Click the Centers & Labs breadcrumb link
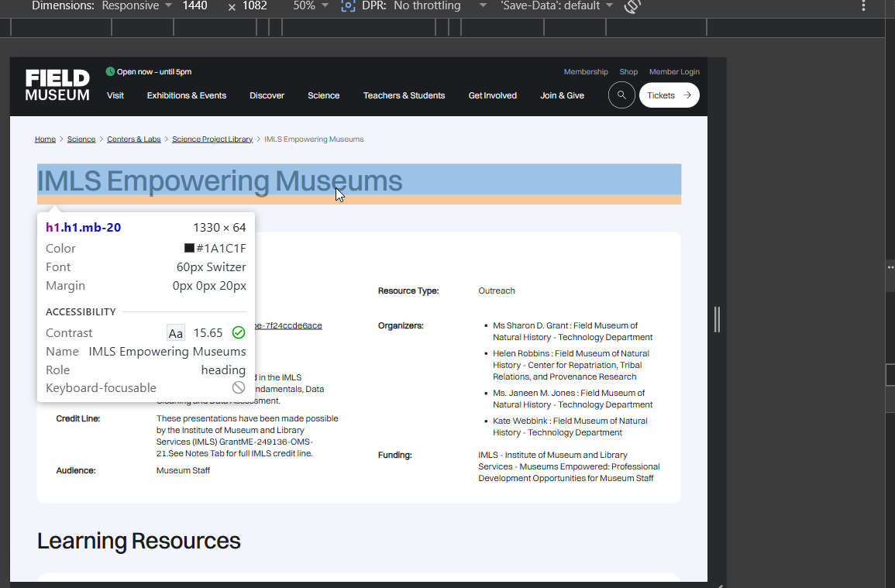895x588 pixels. click(x=134, y=139)
